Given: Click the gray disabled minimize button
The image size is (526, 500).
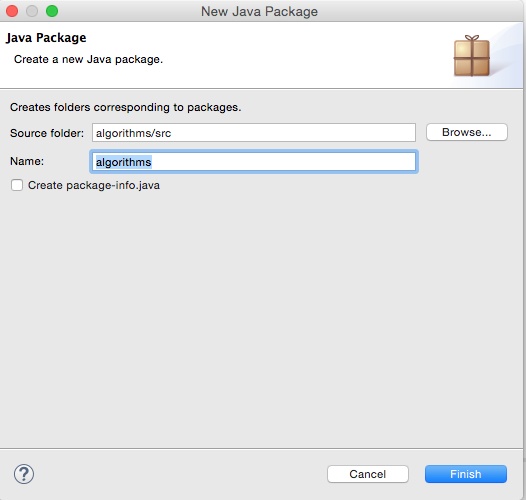Looking at the screenshot, I should [x=32, y=11].
